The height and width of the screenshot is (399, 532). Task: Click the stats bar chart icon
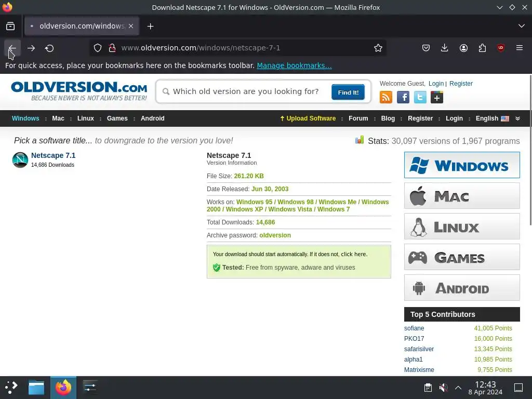click(x=360, y=140)
